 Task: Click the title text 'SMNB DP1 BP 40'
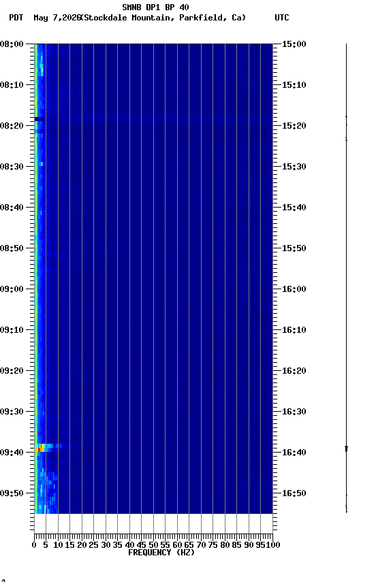click(x=155, y=7)
